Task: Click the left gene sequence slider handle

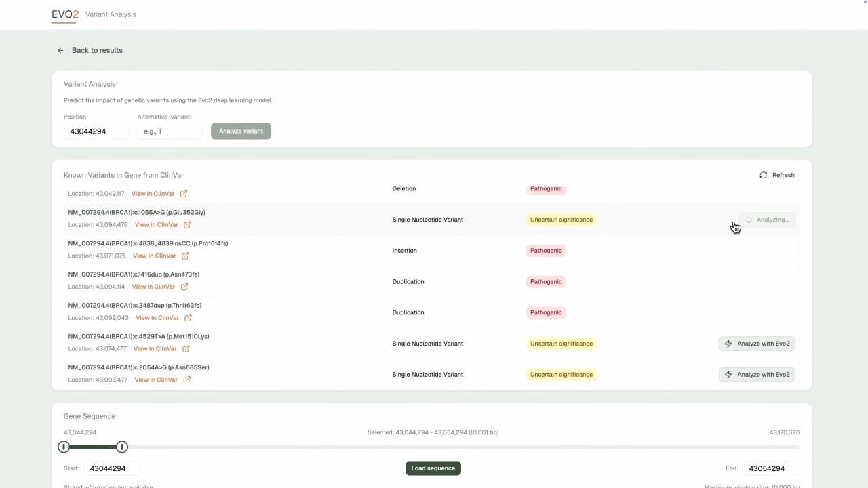Action: [64, 447]
